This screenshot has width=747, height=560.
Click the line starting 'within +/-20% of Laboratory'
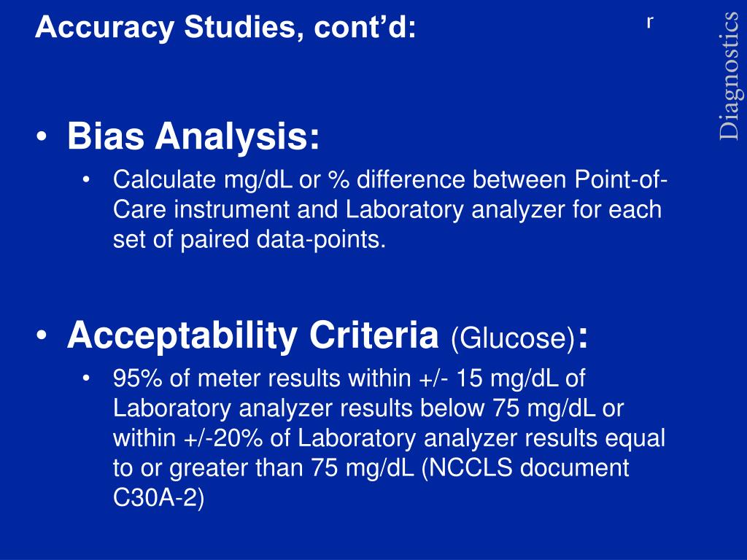(x=389, y=438)
